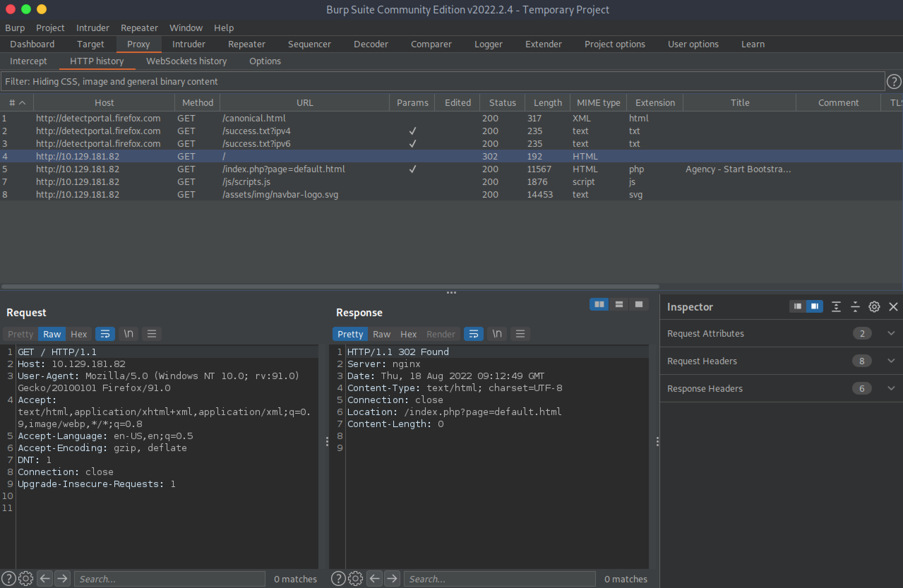Image resolution: width=903 pixels, height=588 pixels.
Task: Select the /js/scripts.js history row
Action: coord(451,182)
